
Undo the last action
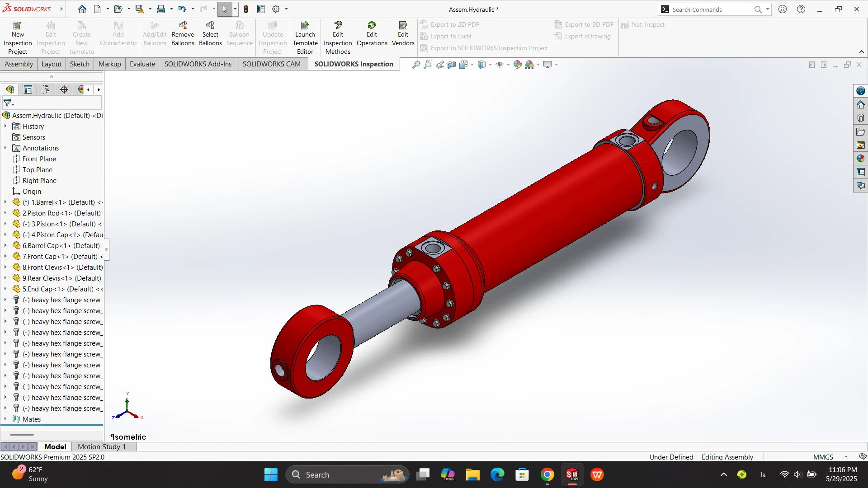(182, 9)
